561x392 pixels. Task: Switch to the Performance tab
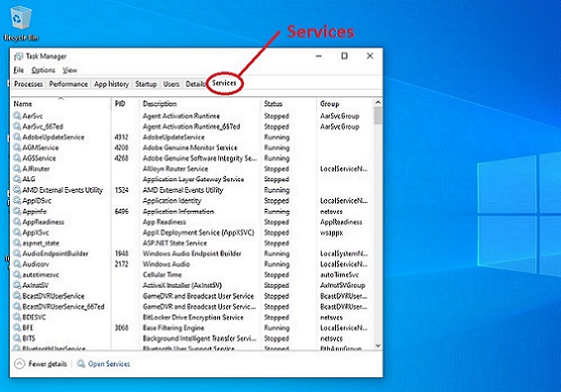coord(68,84)
